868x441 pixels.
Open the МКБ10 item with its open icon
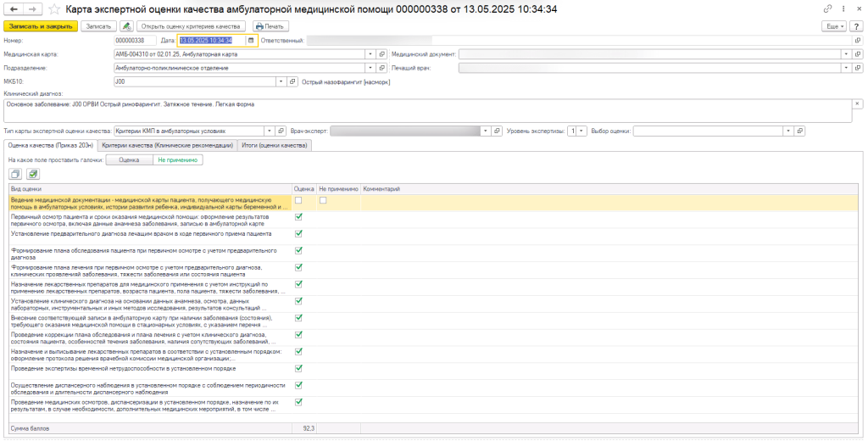click(x=293, y=81)
